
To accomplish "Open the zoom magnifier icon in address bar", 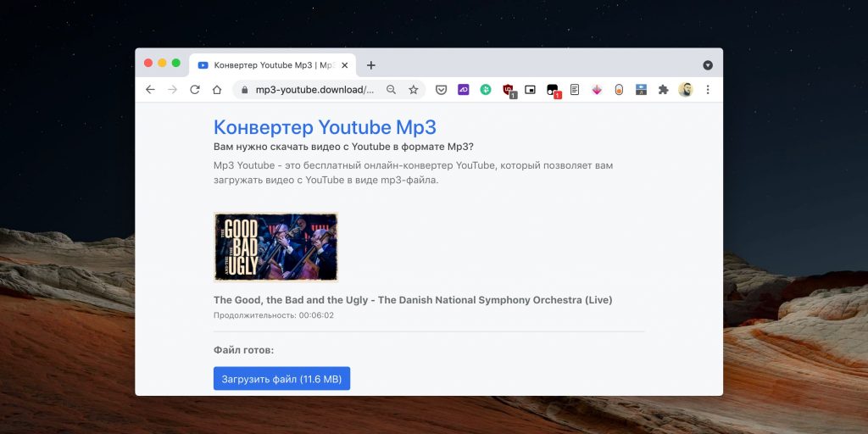I will coord(391,90).
